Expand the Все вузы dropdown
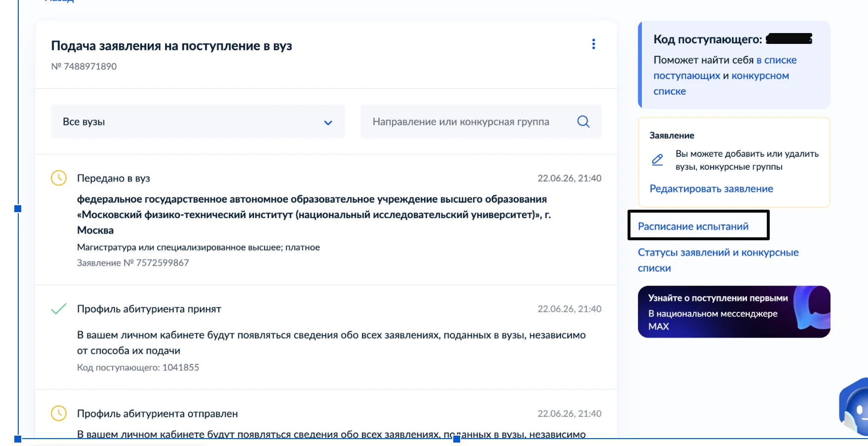This screenshot has height=446, width=868. (198, 121)
